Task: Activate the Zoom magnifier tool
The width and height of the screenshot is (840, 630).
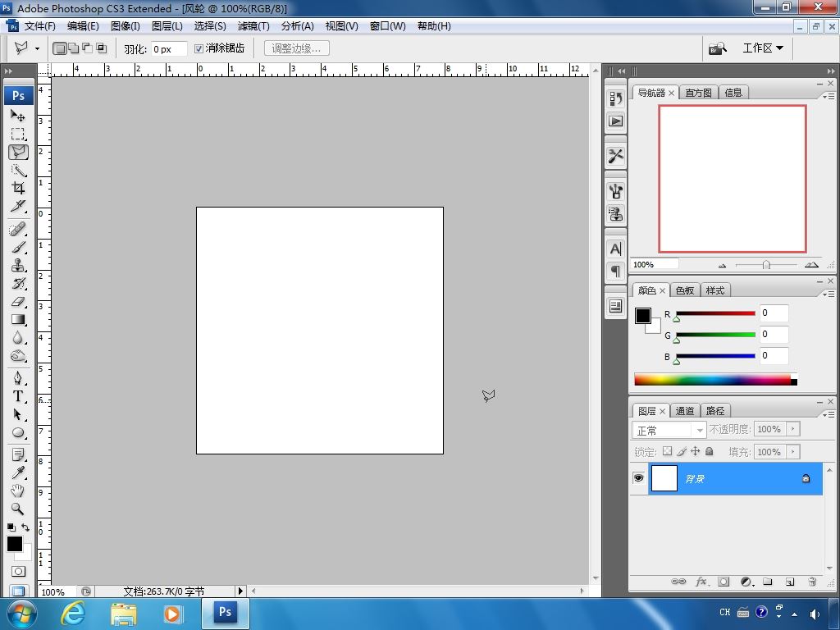Action: [x=17, y=509]
